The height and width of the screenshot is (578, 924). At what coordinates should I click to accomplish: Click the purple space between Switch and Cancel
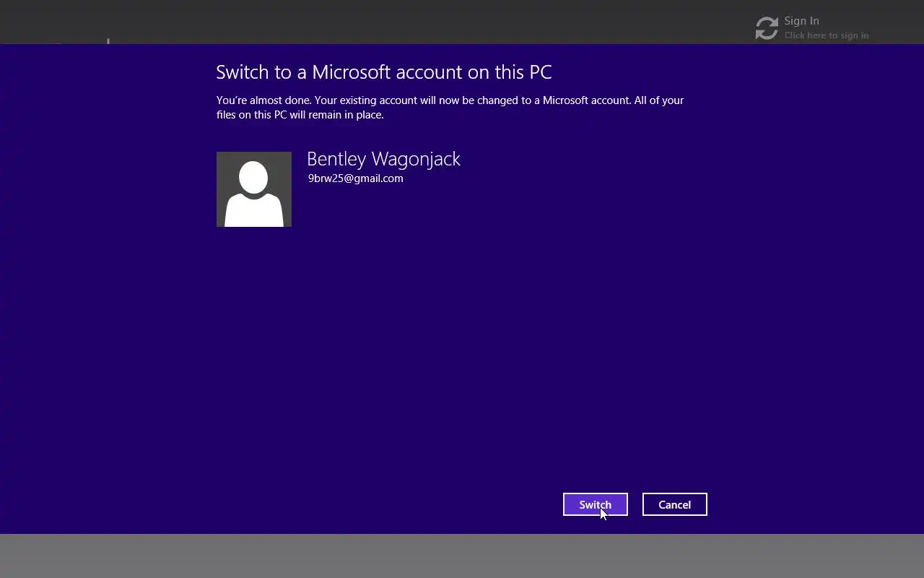coord(635,504)
